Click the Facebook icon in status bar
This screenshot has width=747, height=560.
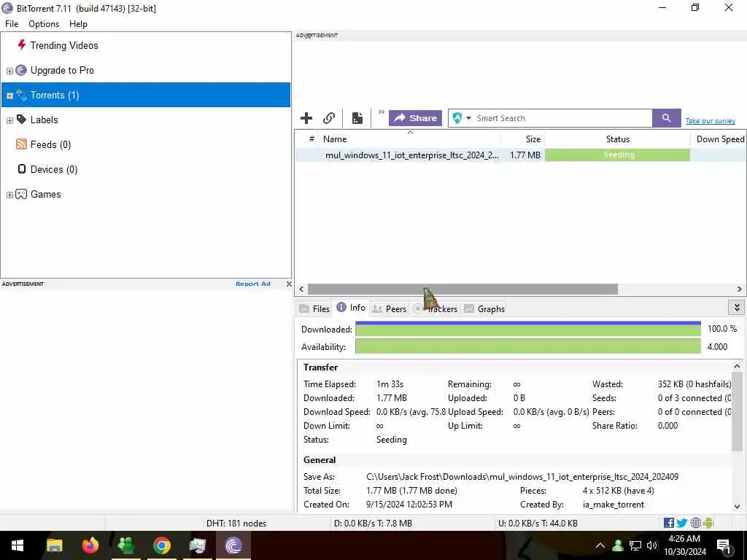click(669, 523)
